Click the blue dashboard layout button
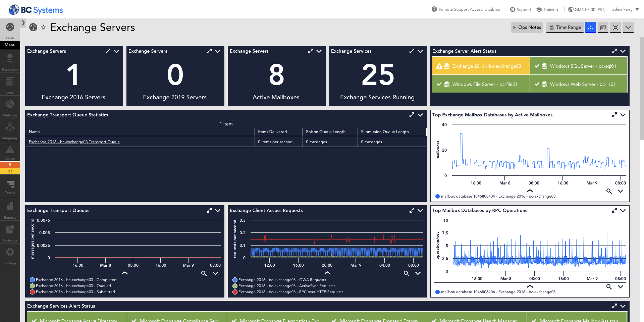 (x=591, y=28)
